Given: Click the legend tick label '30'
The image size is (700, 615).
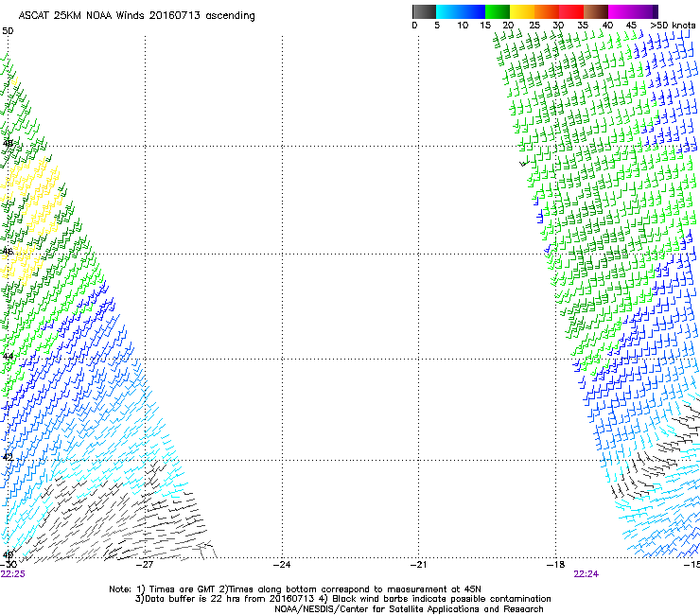Looking at the screenshot, I should tap(558, 26).
